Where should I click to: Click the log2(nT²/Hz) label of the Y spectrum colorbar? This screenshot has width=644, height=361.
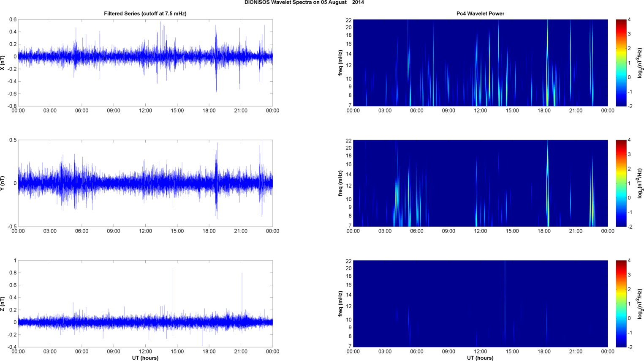click(x=640, y=183)
